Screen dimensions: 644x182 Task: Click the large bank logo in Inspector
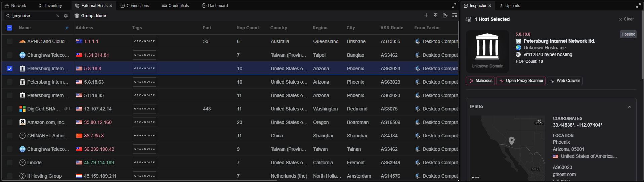point(487,47)
